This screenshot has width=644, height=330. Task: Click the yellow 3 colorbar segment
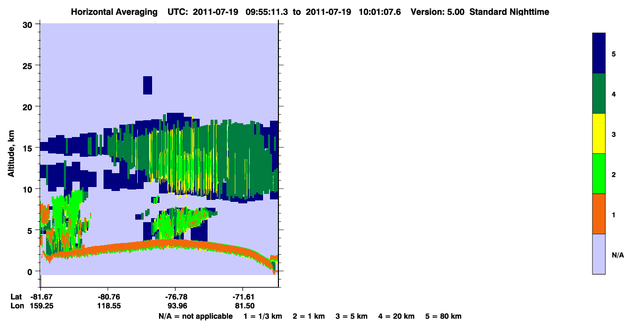pos(599,134)
